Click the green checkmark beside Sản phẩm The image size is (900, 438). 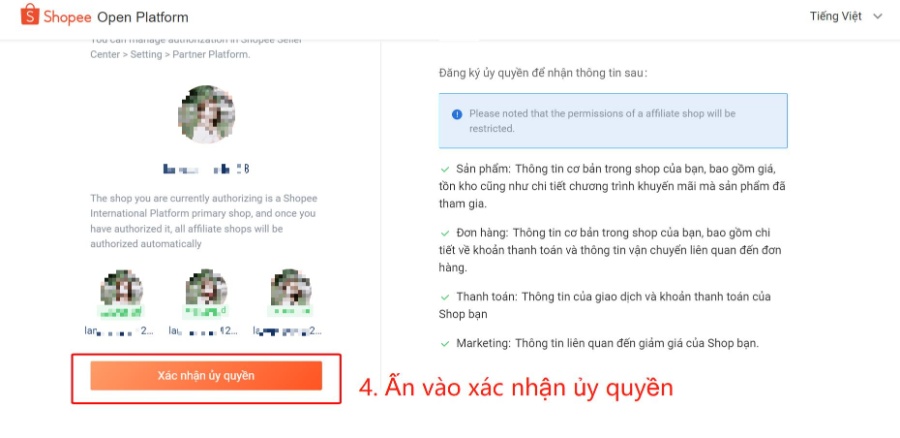[x=445, y=170]
